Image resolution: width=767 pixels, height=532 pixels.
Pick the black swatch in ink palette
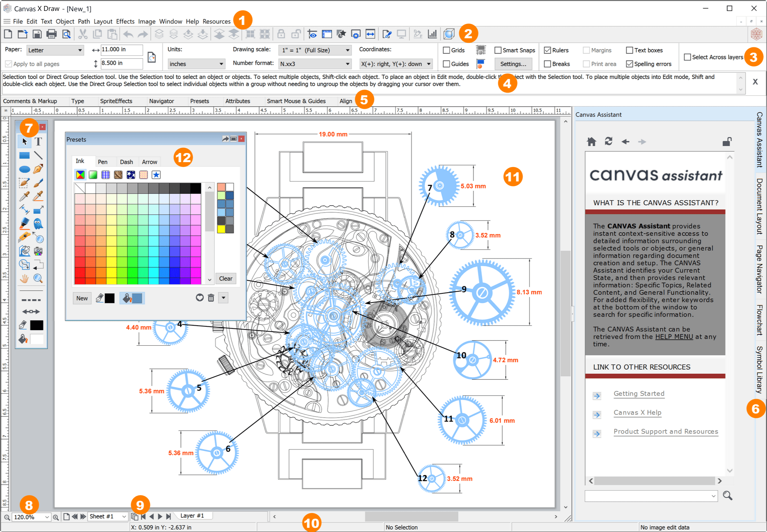pyautogui.click(x=196, y=188)
